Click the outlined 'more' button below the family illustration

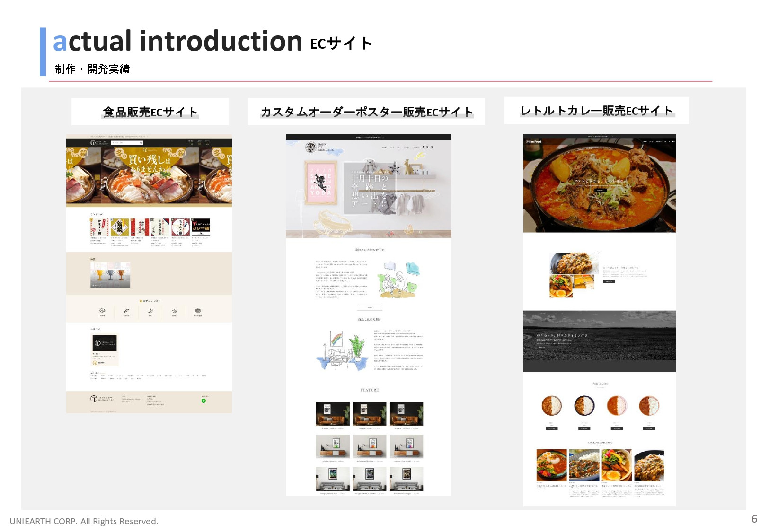tap(369, 307)
